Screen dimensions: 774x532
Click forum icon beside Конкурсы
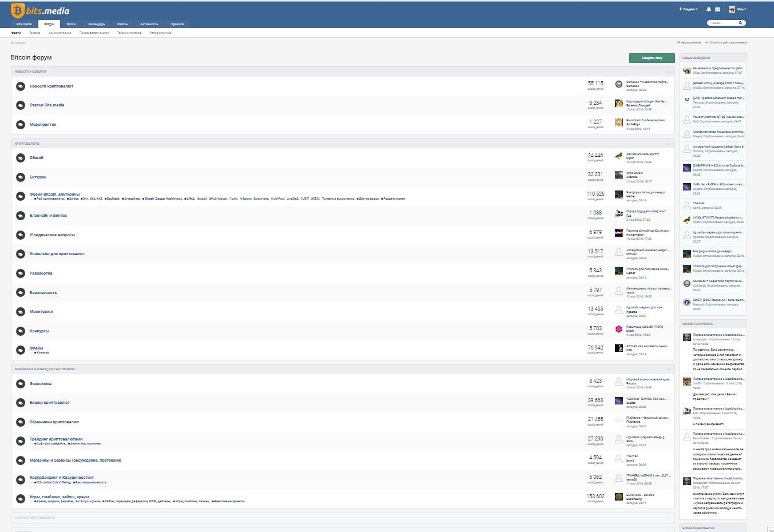21,331
